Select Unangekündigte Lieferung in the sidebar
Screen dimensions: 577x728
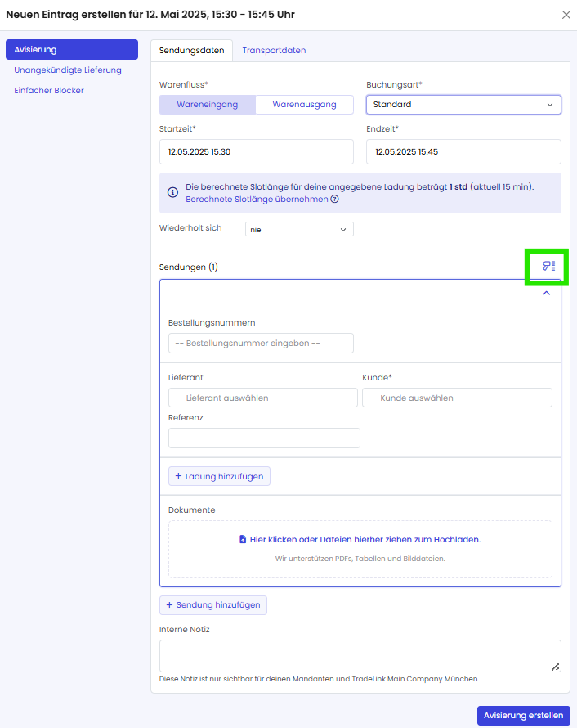[x=68, y=70]
